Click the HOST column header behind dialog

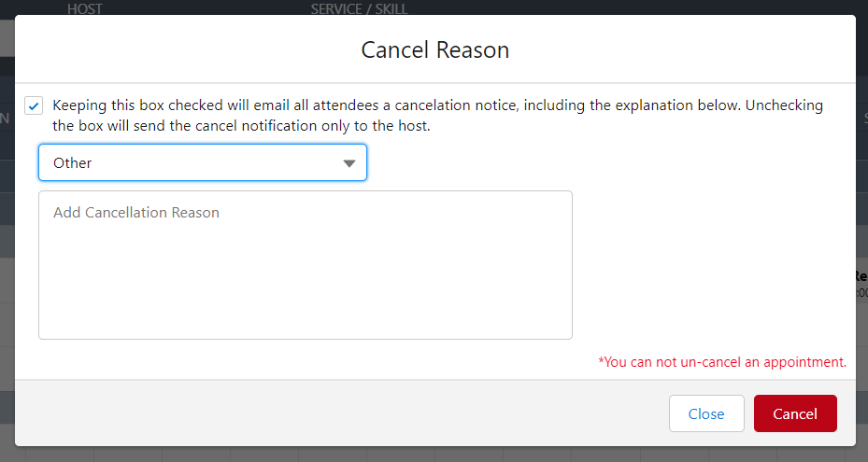pyautogui.click(x=85, y=8)
